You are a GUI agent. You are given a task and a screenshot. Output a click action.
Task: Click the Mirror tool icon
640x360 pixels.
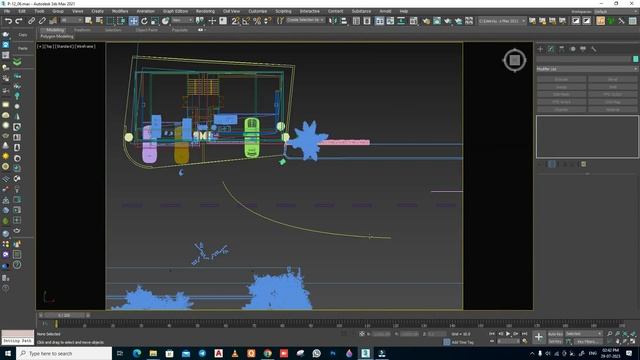pos(333,21)
